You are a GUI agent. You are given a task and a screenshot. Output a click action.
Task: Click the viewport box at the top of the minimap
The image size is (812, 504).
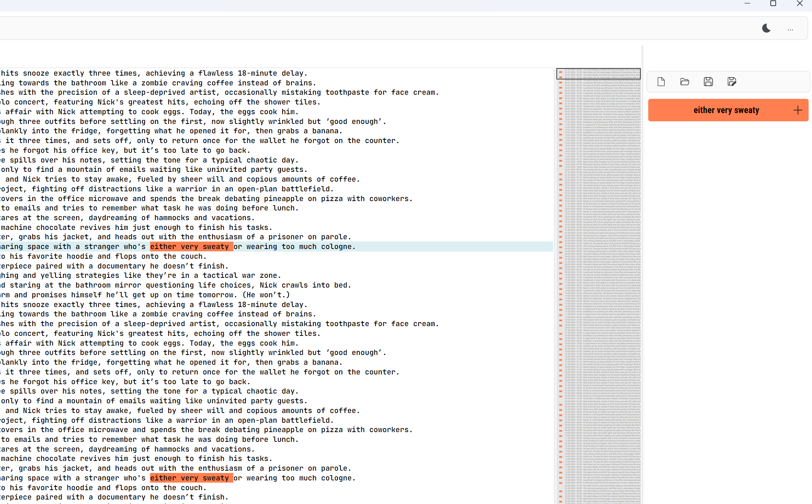(x=598, y=73)
